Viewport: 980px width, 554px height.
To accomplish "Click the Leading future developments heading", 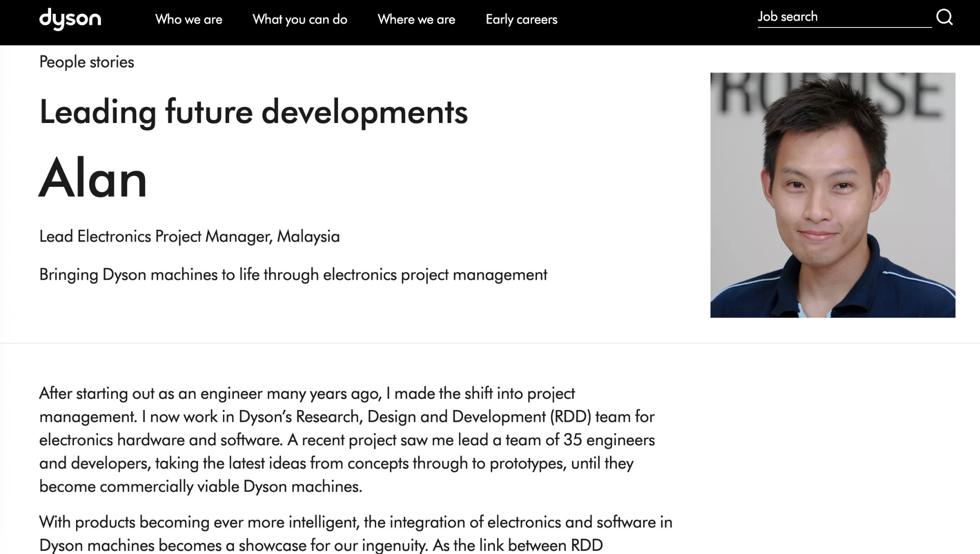I will click(253, 112).
